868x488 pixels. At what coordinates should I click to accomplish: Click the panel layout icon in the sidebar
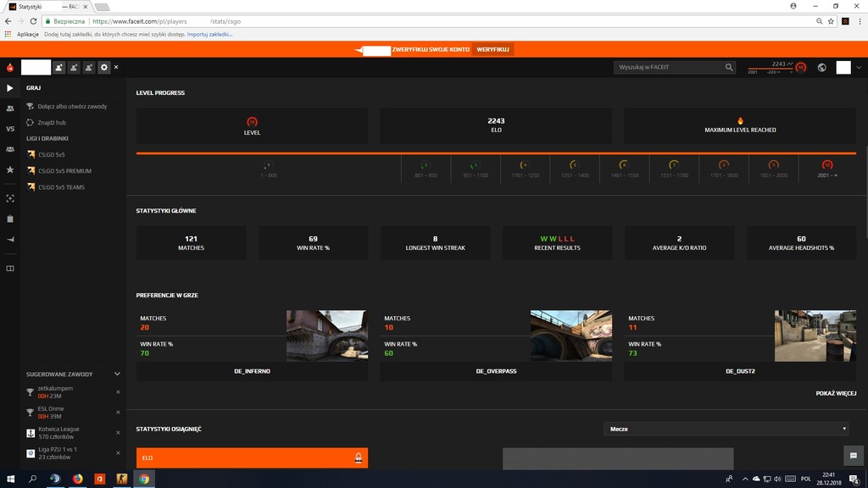tap(10, 269)
